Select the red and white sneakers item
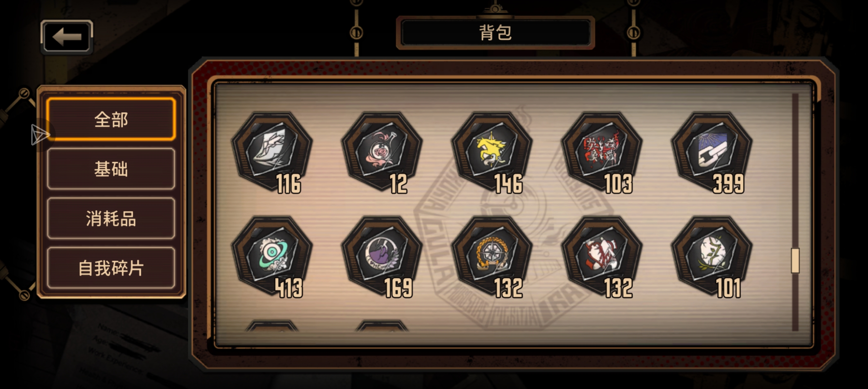 pyautogui.click(x=602, y=256)
